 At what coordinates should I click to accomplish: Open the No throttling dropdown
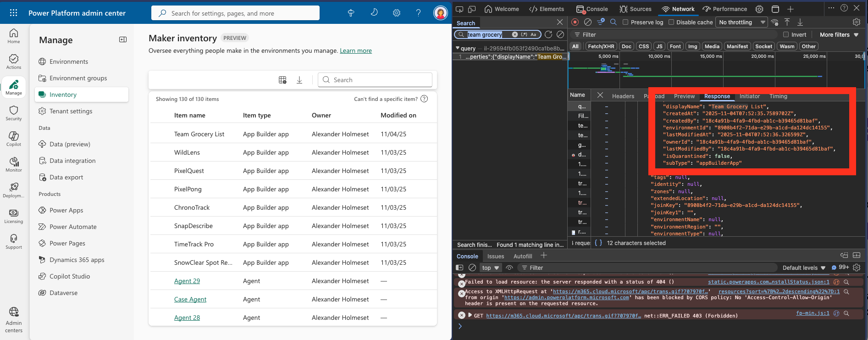(741, 22)
